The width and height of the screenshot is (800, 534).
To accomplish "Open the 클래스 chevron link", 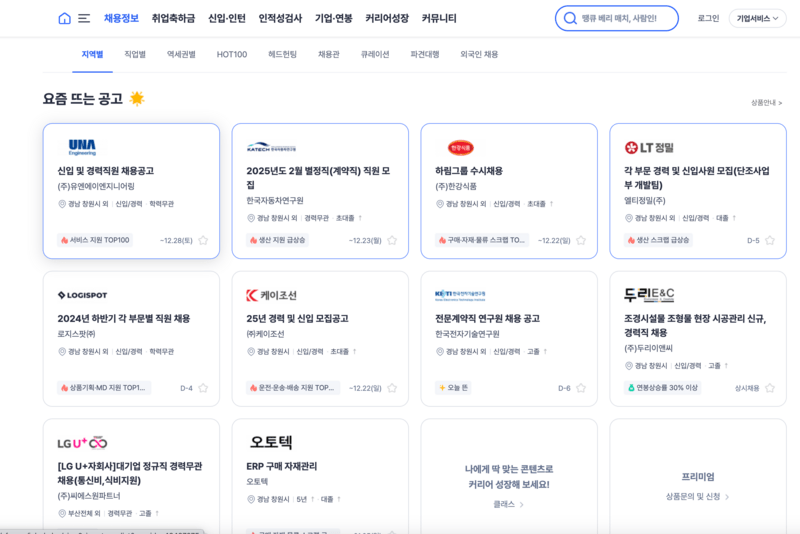I will 508,504.
